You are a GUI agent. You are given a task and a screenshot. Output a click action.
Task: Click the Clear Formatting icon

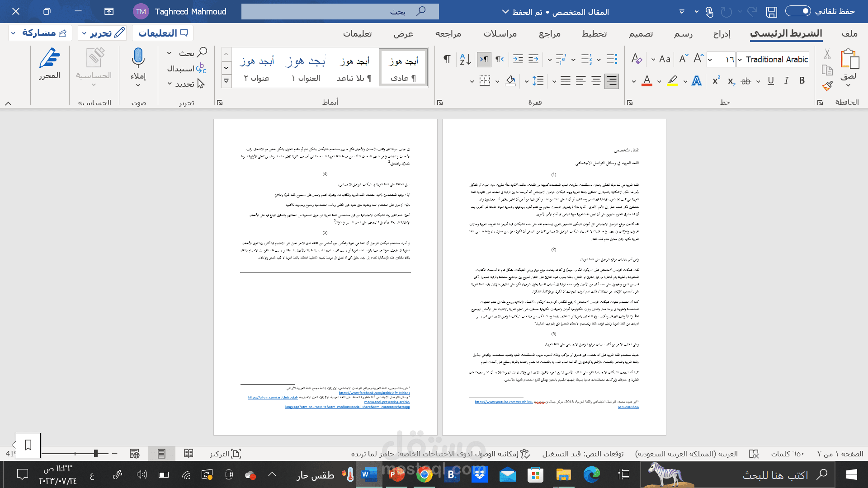(x=637, y=59)
